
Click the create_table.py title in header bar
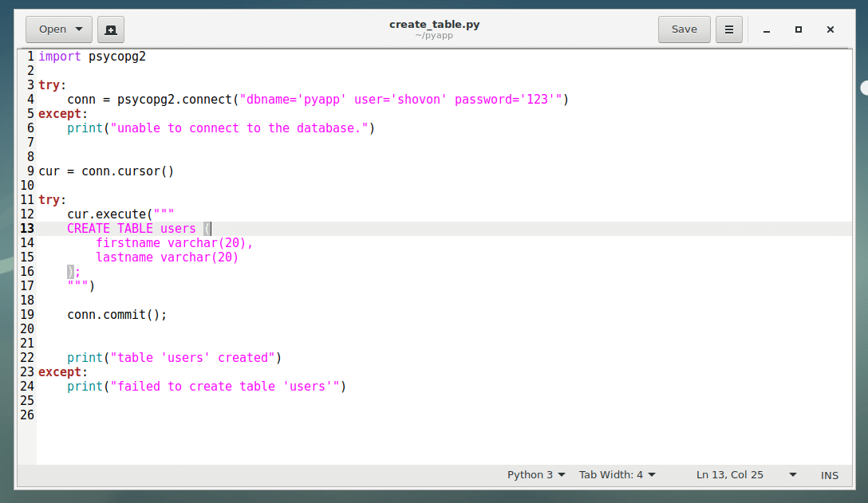pyautogui.click(x=434, y=24)
